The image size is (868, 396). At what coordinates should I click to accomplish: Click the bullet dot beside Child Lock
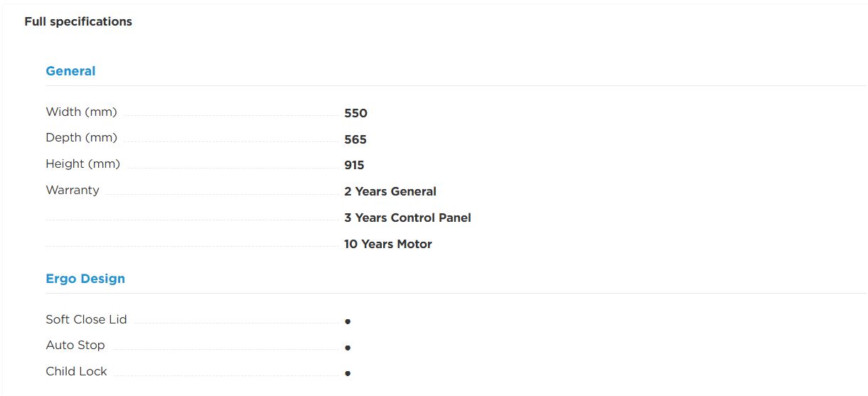click(348, 373)
